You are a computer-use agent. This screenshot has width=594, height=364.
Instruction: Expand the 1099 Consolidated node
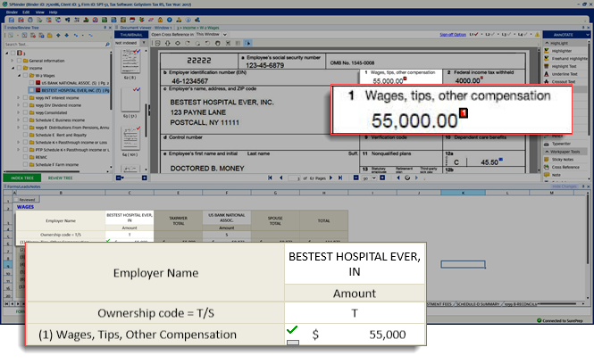click(19, 112)
